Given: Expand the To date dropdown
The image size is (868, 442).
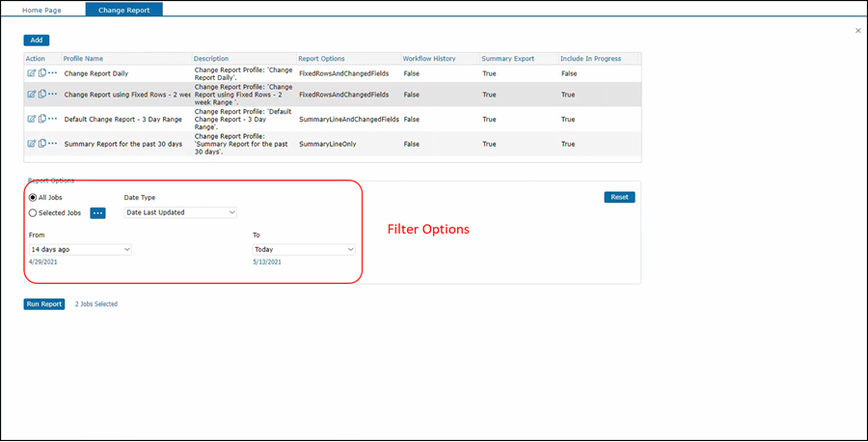Looking at the screenshot, I should 304,249.
